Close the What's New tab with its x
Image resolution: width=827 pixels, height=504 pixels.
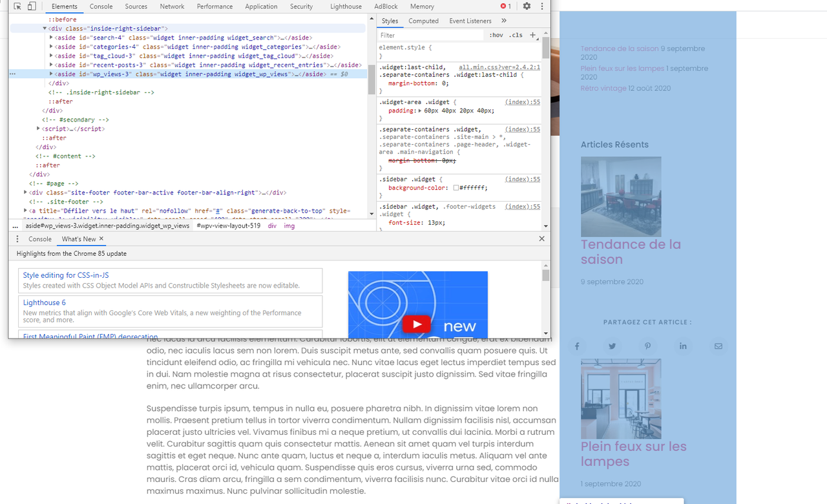tap(101, 239)
